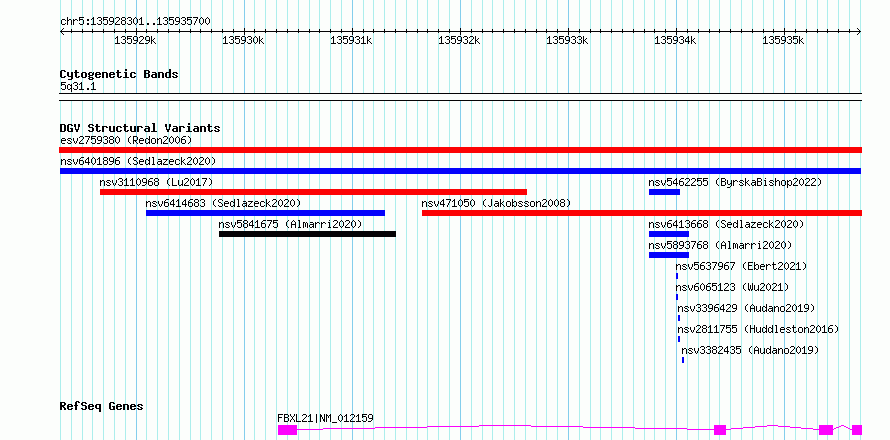This screenshot has height=440, width=890.
Task: Select the FBXL21 exon near 135934k
Action: click(720, 430)
